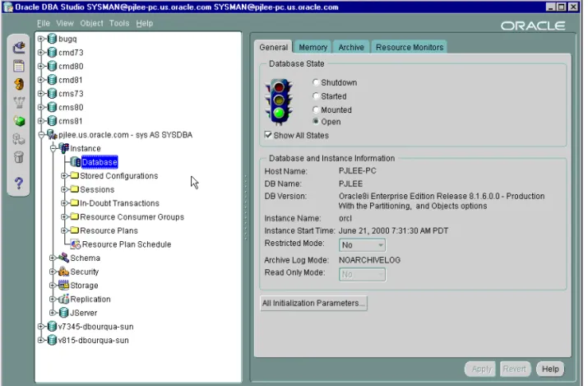Expand the In-Doubt Transactions node
588x386 pixels.
64,203
